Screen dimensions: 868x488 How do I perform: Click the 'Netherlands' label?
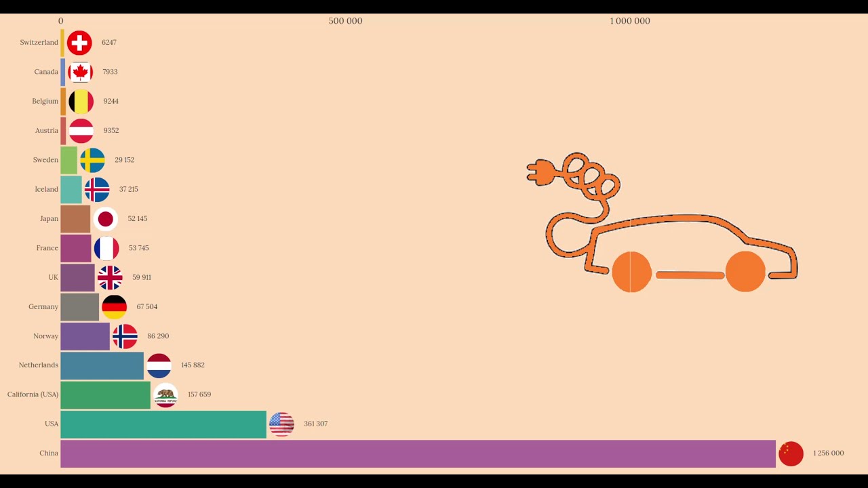(39, 365)
